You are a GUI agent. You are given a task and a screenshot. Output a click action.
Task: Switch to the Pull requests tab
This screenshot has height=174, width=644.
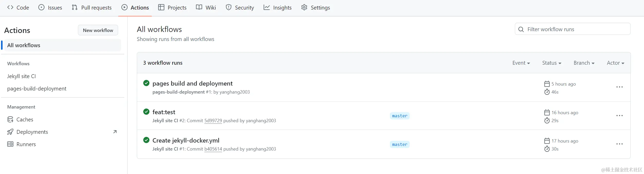click(x=92, y=8)
